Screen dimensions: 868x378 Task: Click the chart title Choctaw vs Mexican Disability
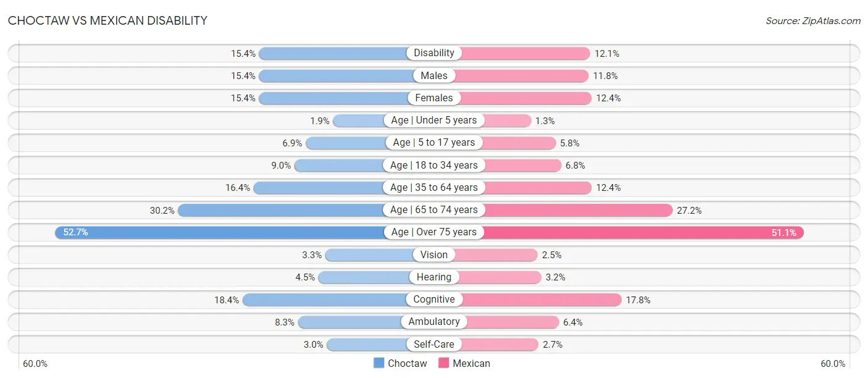pyautogui.click(x=107, y=20)
